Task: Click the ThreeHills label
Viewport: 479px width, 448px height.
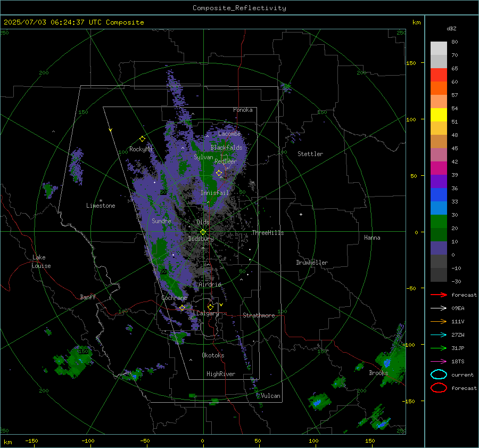Action: [x=268, y=233]
